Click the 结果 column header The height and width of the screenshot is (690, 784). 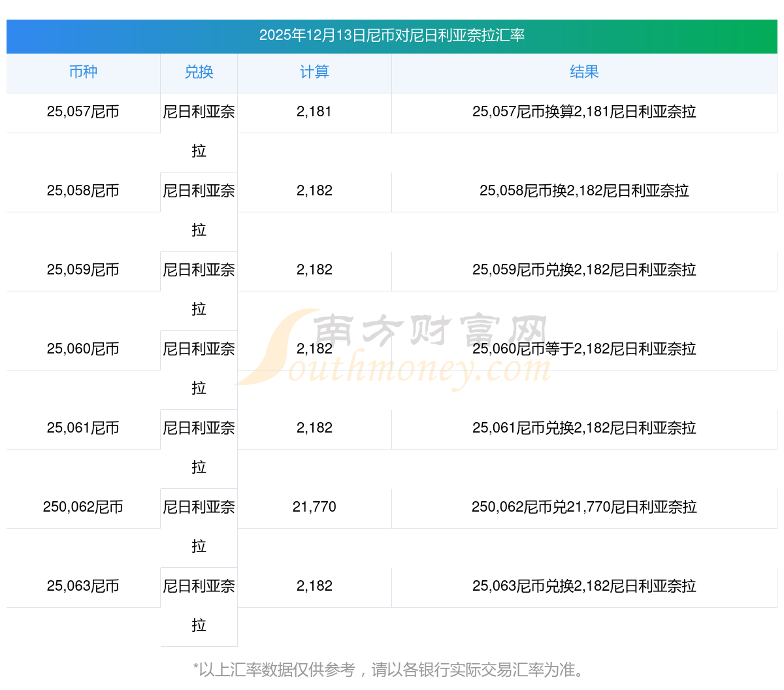[584, 73]
